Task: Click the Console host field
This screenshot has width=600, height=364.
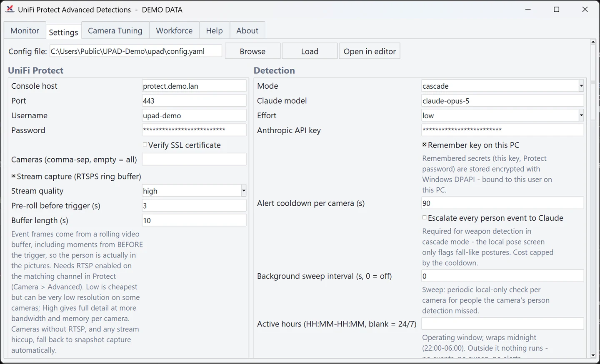Action: (194, 86)
